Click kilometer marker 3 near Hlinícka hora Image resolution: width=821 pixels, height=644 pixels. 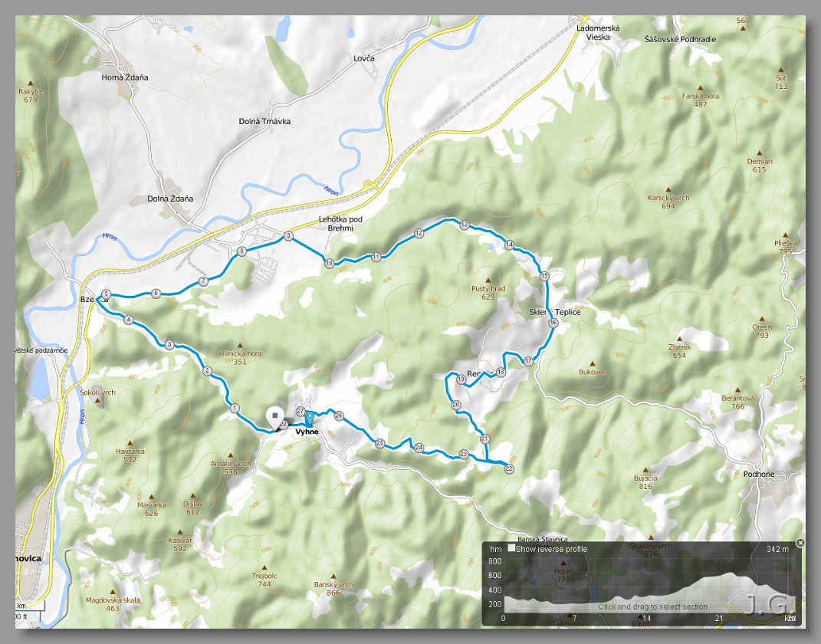click(169, 345)
